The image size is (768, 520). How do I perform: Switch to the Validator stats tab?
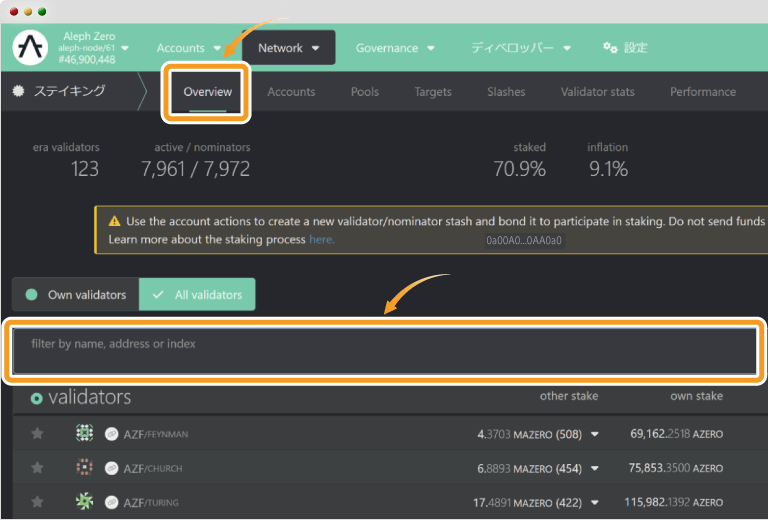(x=597, y=92)
